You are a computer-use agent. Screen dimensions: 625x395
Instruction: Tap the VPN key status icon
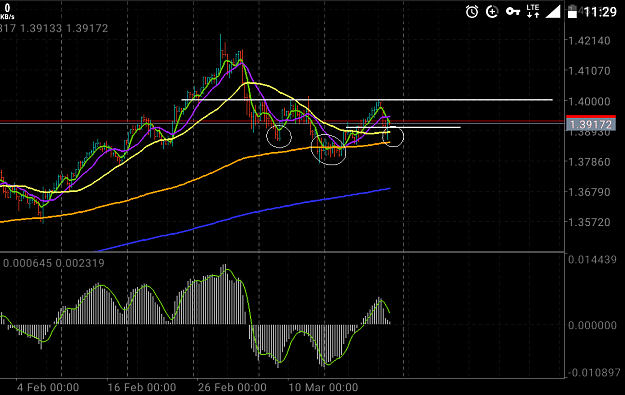[513, 11]
